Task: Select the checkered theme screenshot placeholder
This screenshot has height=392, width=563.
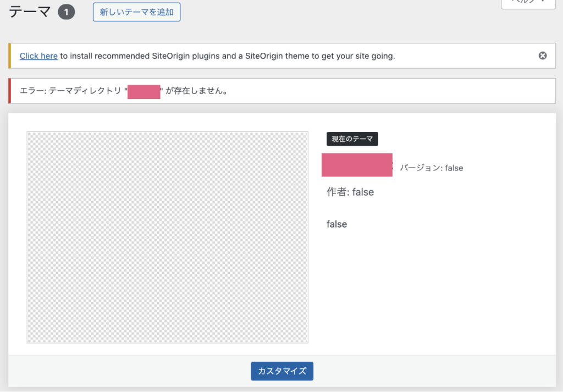Action: 167,237
